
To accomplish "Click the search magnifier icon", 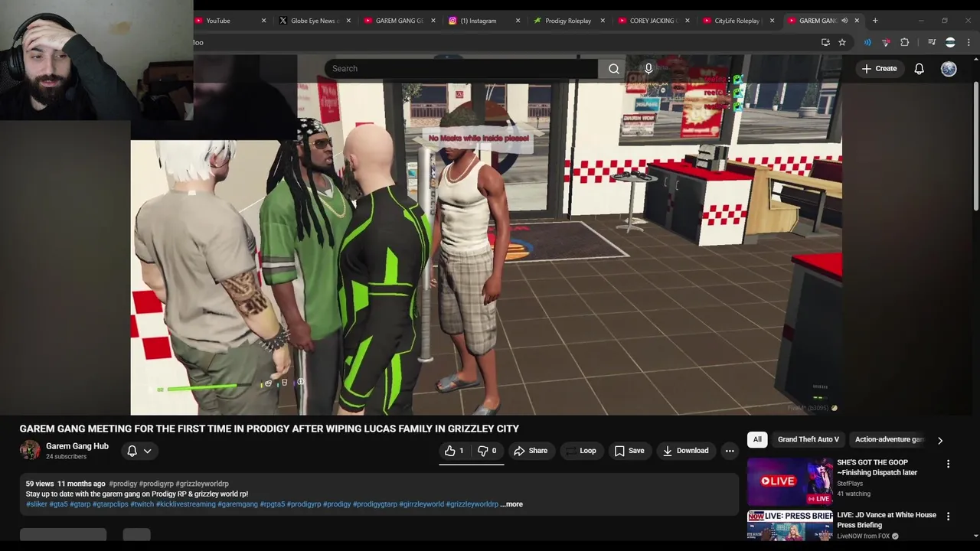I will tap(614, 69).
